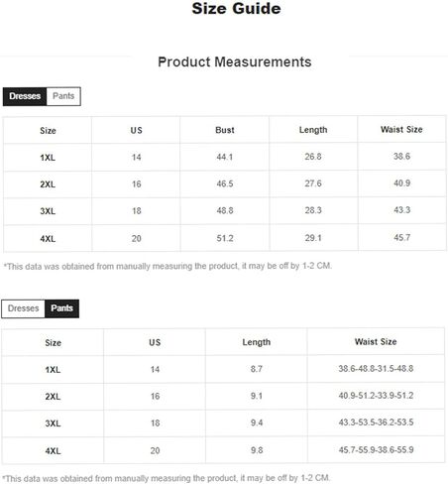Viewport: 448px width, 484px height.
Task: Switch to Pants tab in upper table
Action: point(63,96)
